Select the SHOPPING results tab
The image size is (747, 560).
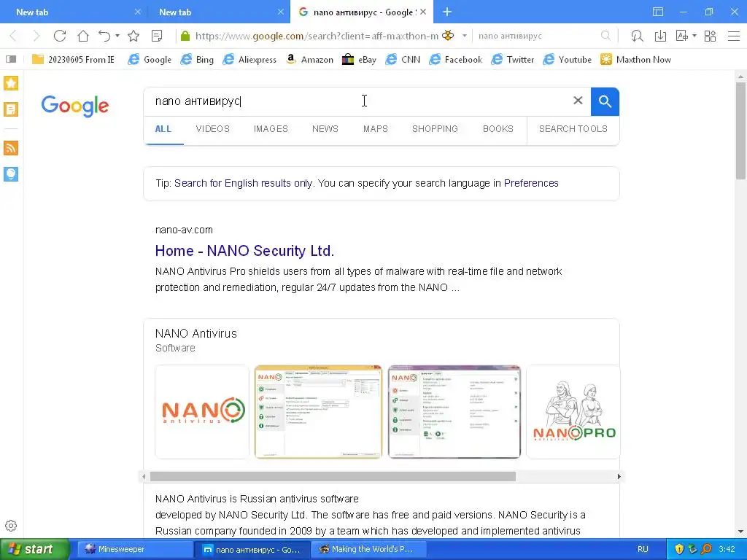tap(435, 129)
